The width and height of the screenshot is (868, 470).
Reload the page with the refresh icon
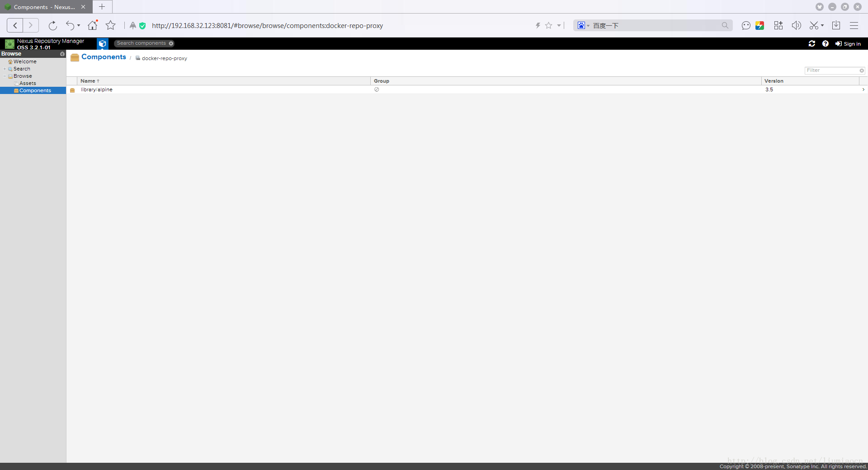(x=53, y=25)
